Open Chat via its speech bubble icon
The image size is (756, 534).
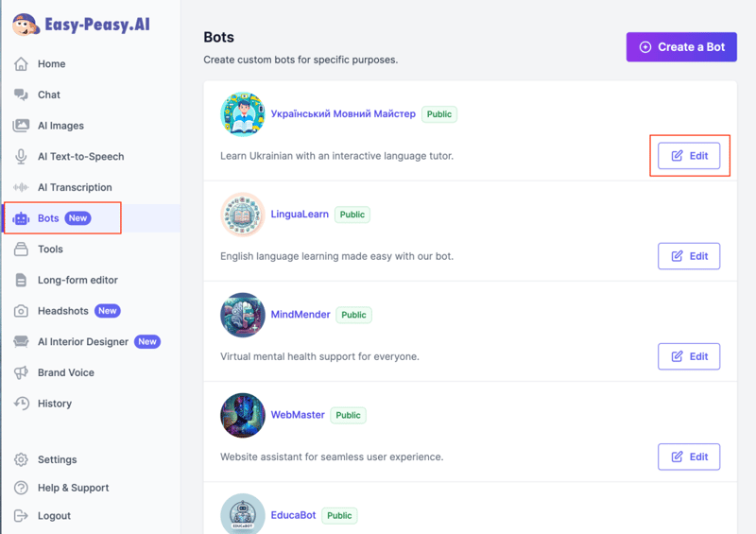pyautogui.click(x=21, y=95)
